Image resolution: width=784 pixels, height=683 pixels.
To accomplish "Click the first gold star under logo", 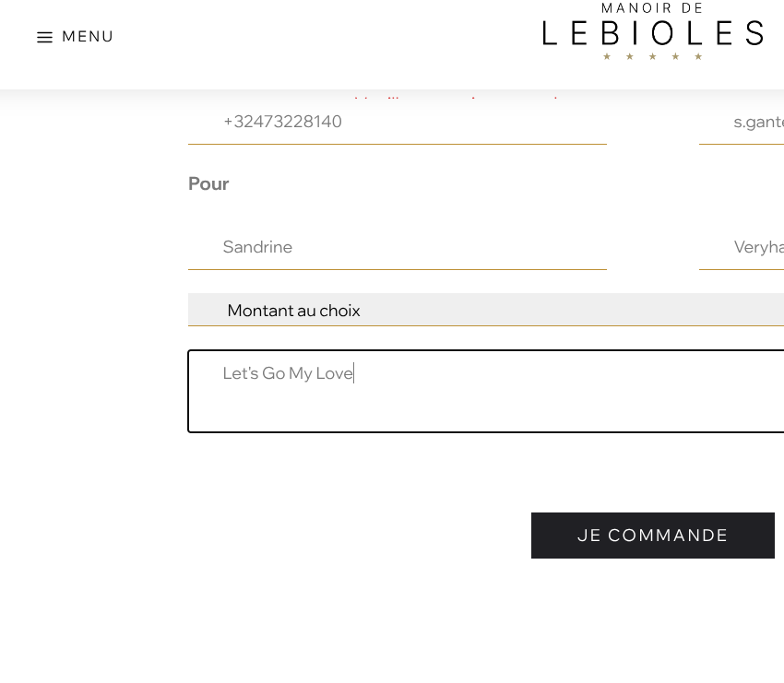I will (607, 56).
